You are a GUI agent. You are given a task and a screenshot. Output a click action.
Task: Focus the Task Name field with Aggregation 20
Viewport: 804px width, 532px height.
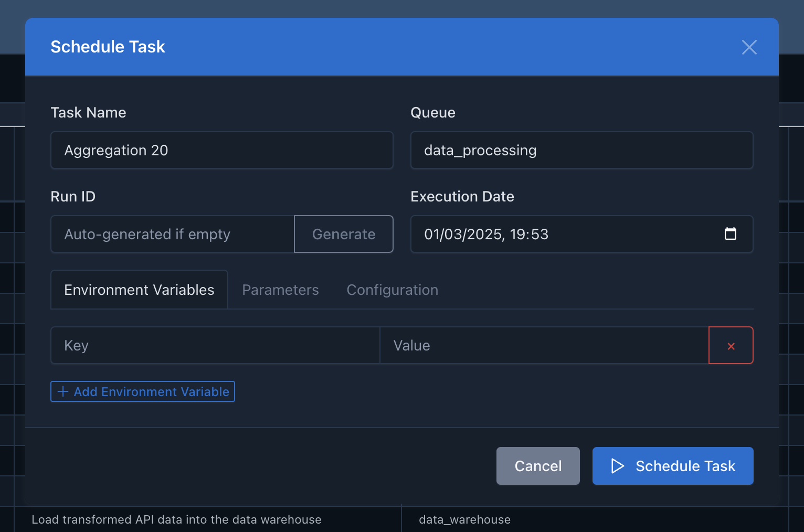222,150
